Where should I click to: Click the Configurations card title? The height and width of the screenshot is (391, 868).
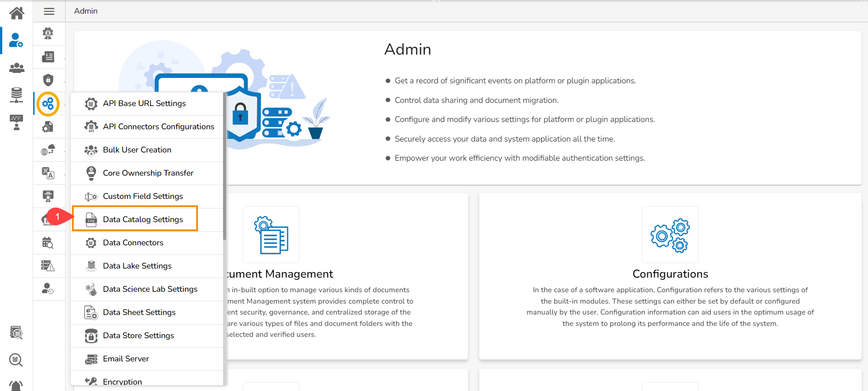pyautogui.click(x=670, y=274)
